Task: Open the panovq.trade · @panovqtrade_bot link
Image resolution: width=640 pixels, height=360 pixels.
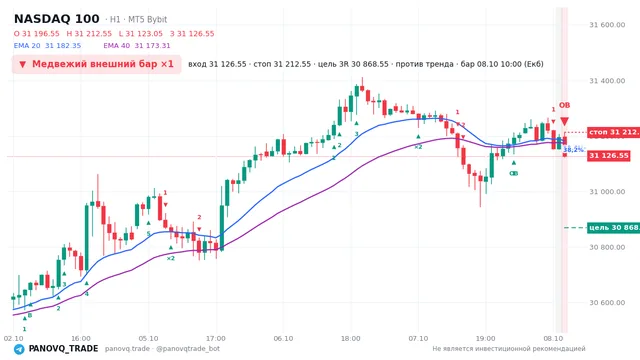Action: tap(162, 349)
